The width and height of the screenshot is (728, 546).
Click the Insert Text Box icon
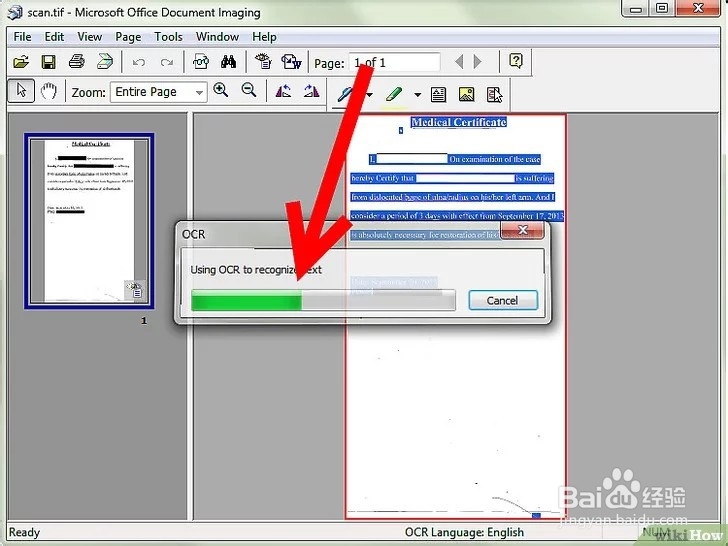coord(438,94)
